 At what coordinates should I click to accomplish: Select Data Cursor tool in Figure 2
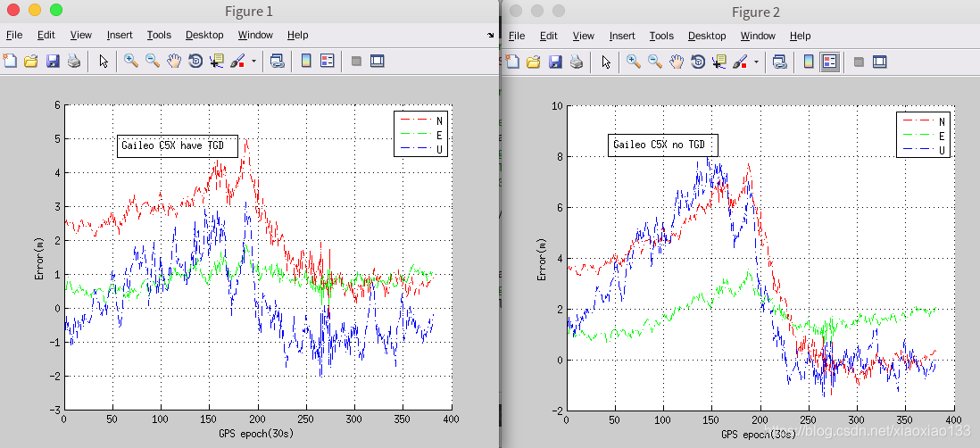click(x=718, y=62)
